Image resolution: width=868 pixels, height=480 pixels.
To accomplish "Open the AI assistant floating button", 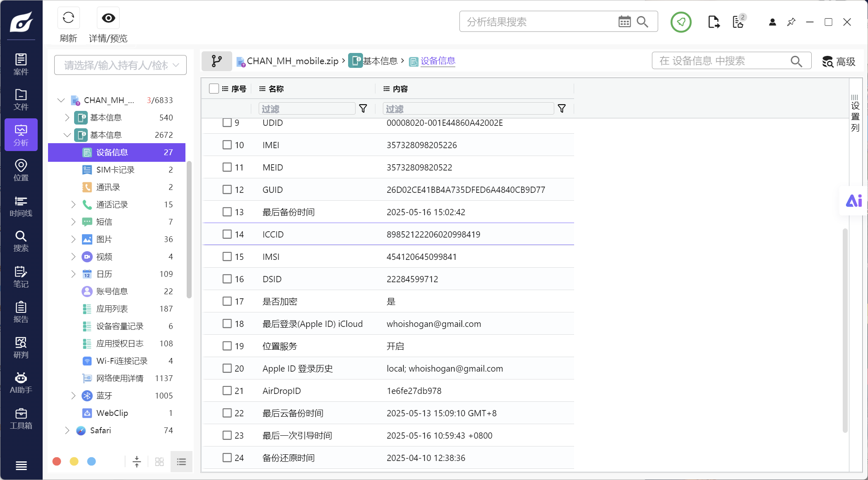I will click(854, 201).
